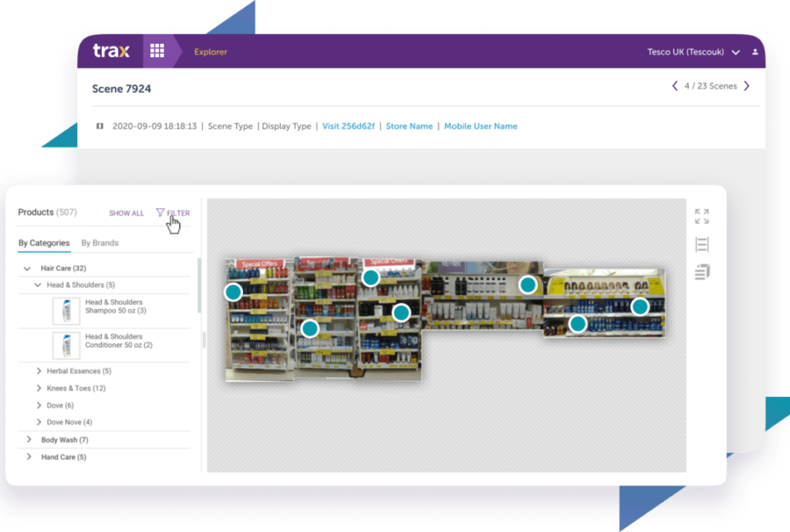Image resolution: width=790 pixels, height=532 pixels.
Task: Expand the Herbal Essences category
Action: 38,371
